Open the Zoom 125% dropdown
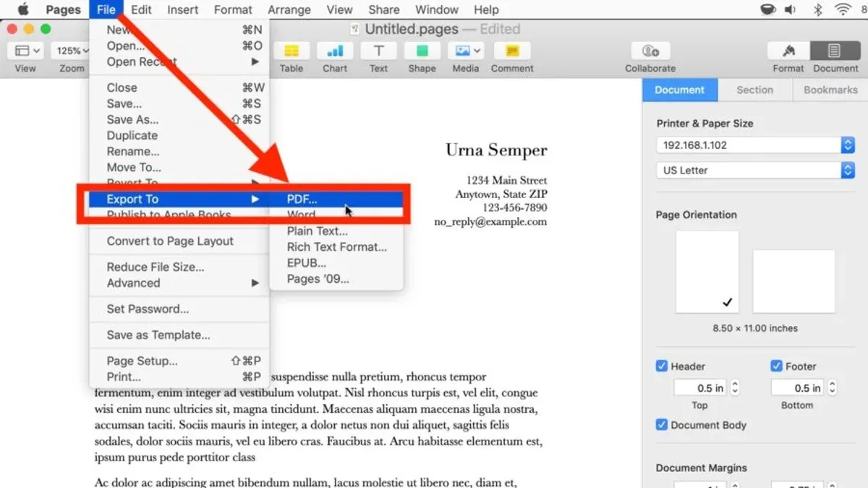 pos(71,51)
